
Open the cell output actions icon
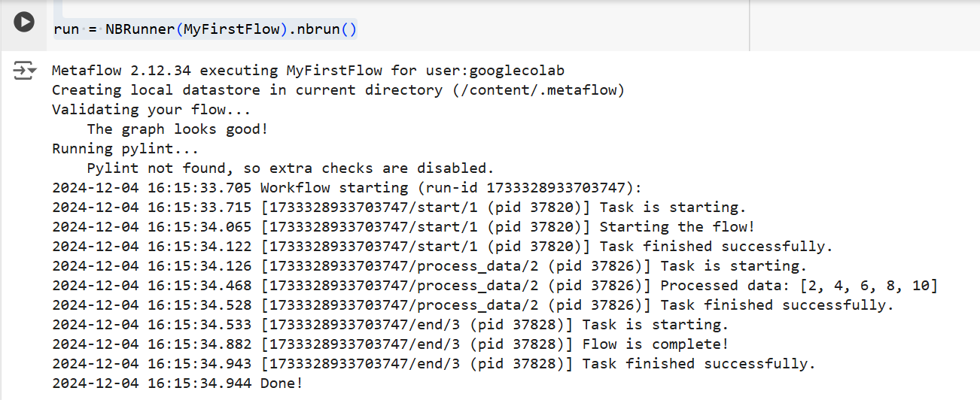(x=25, y=71)
